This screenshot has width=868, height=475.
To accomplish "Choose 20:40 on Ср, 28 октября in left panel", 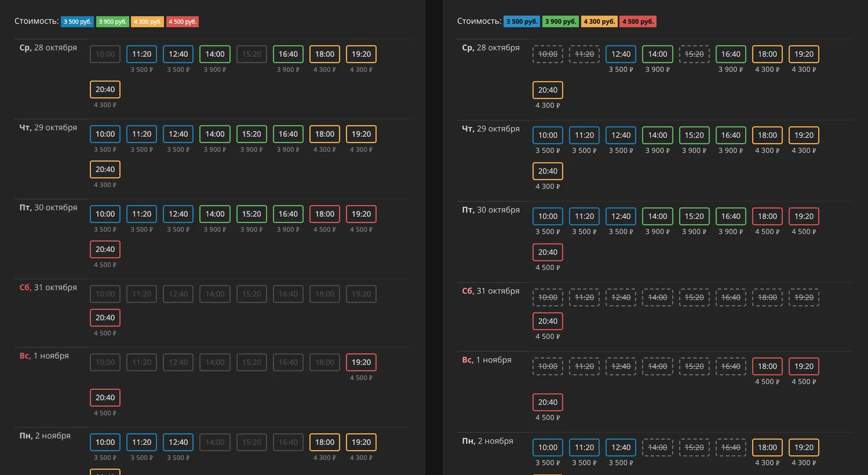I will pyautogui.click(x=105, y=89).
